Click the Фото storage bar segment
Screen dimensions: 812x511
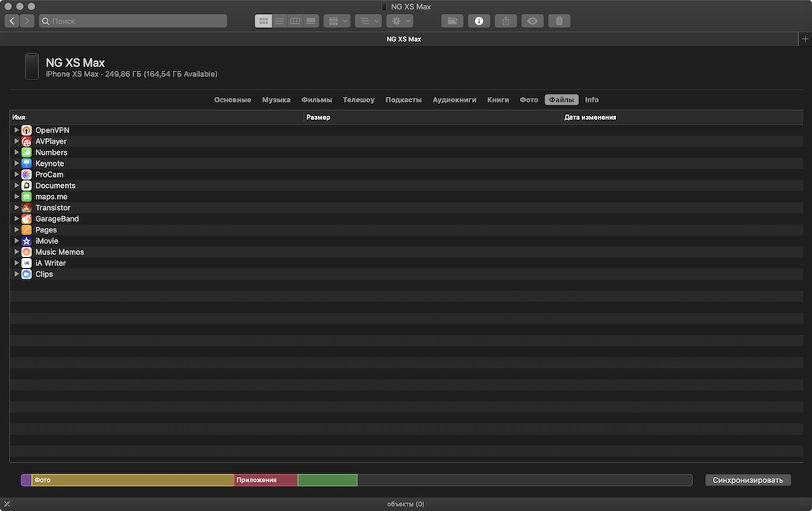coord(132,480)
